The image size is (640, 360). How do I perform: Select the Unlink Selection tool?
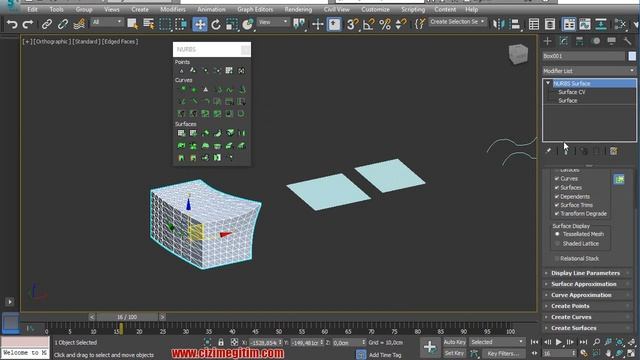coord(62,24)
